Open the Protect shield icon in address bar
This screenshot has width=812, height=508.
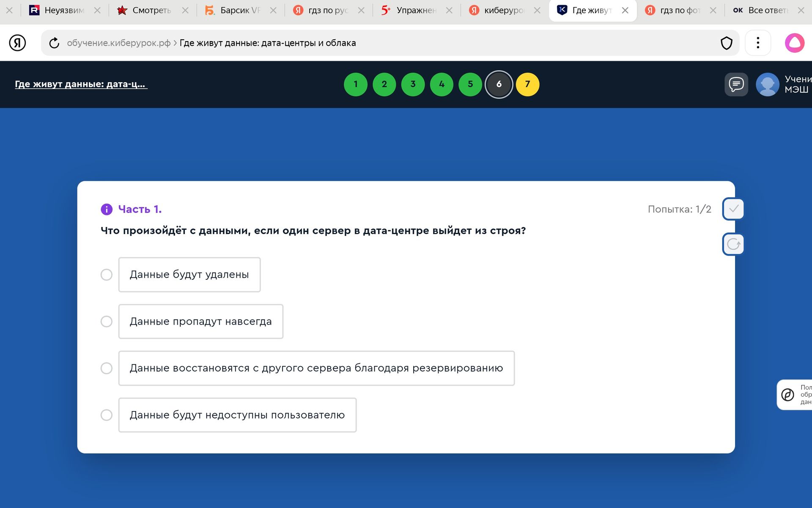pos(726,43)
